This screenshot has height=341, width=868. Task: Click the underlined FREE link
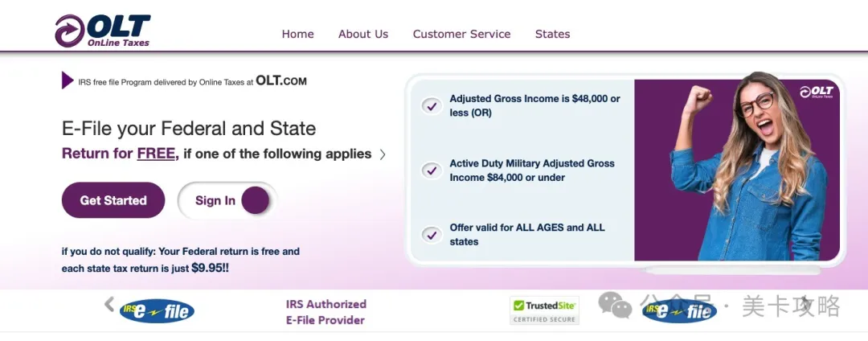pyautogui.click(x=156, y=154)
